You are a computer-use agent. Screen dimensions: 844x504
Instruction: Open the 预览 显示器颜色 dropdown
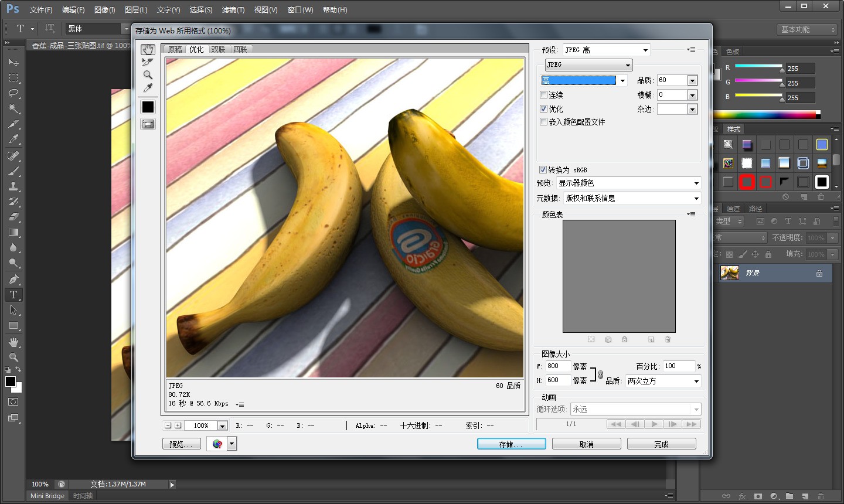(629, 183)
